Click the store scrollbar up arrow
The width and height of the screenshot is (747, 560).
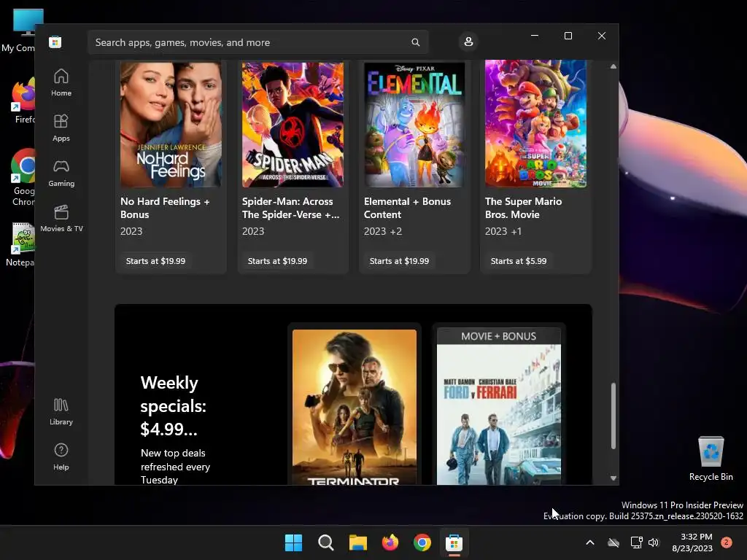613,66
